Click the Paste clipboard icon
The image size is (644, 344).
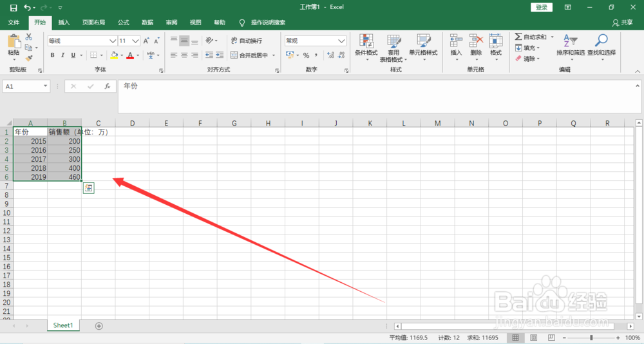(x=14, y=41)
